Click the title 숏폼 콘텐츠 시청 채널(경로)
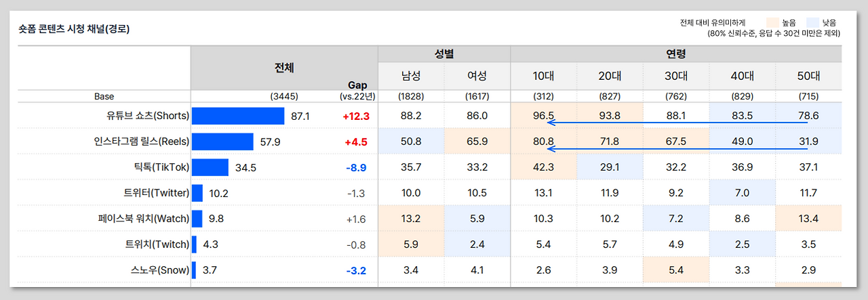 tap(74, 29)
